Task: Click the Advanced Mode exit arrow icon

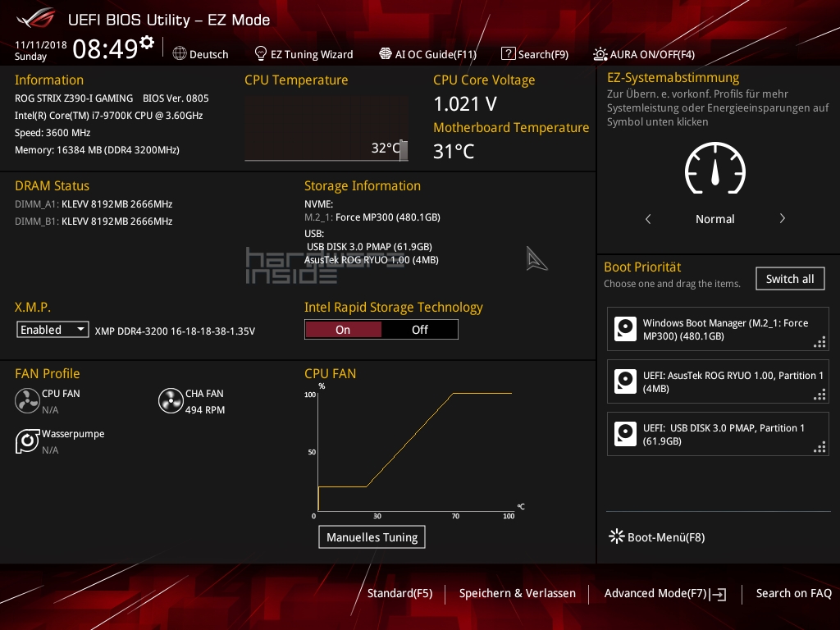Action: point(719,594)
